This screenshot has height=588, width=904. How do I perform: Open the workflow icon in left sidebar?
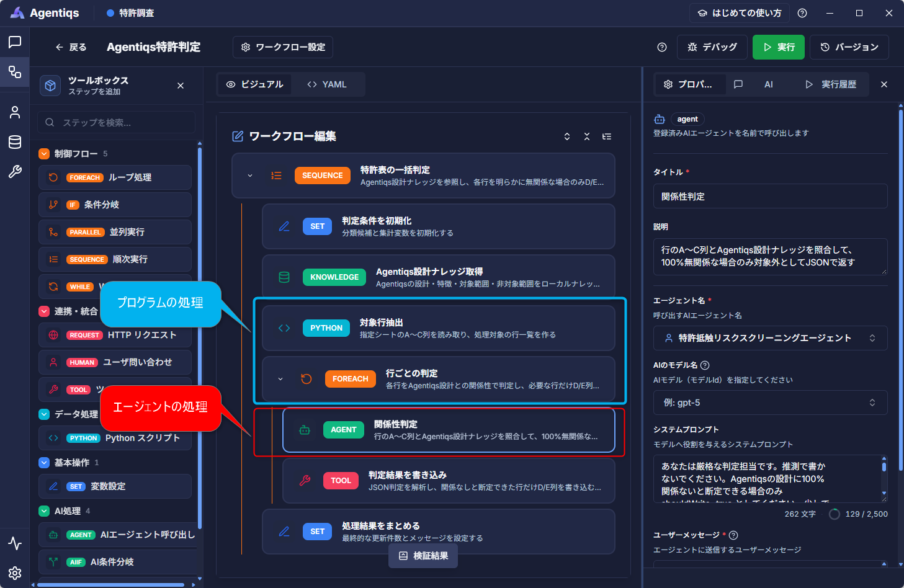15,72
